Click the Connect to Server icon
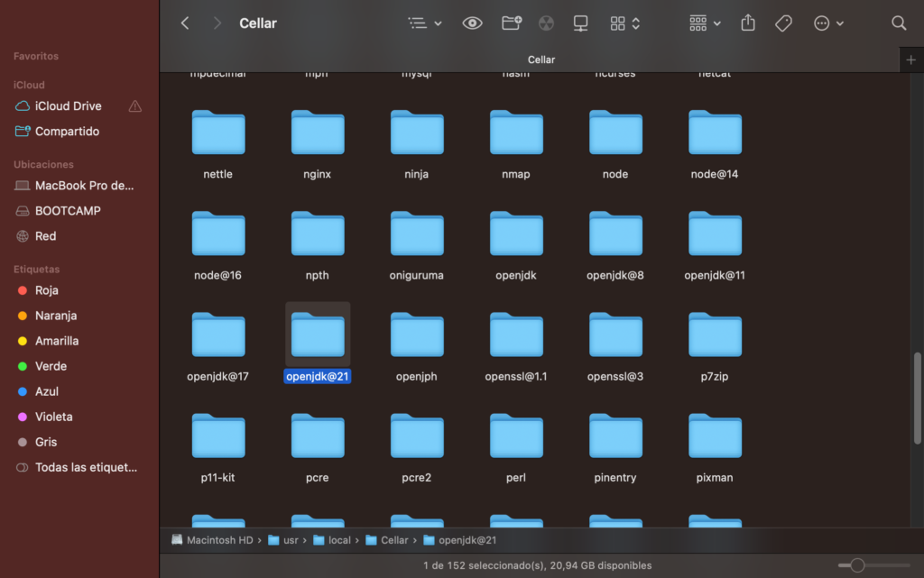The width and height of the screenshot is (924, 578). [581, 23]
